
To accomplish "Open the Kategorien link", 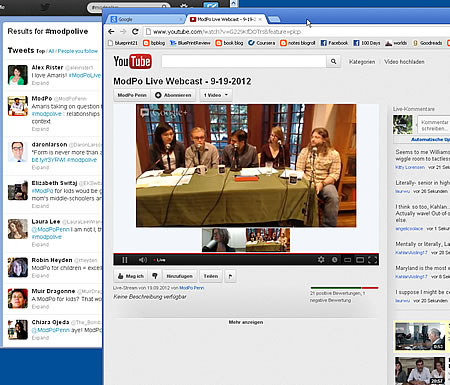I will [x=362, y=62].
